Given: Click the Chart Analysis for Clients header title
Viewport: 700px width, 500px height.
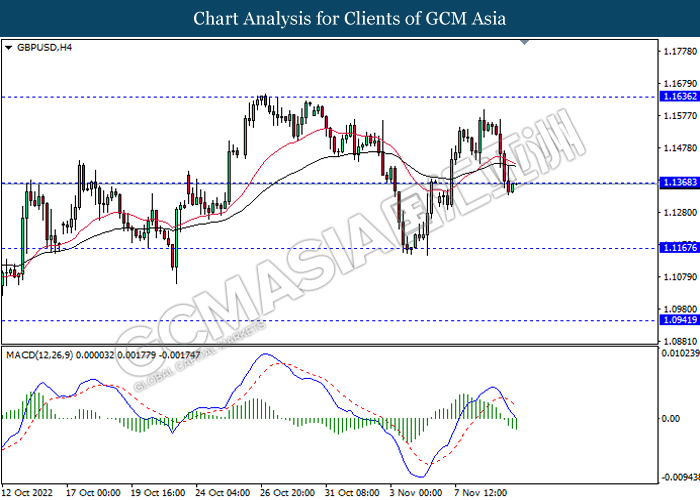Looking at the screenshot, I should tap(350, 19).
